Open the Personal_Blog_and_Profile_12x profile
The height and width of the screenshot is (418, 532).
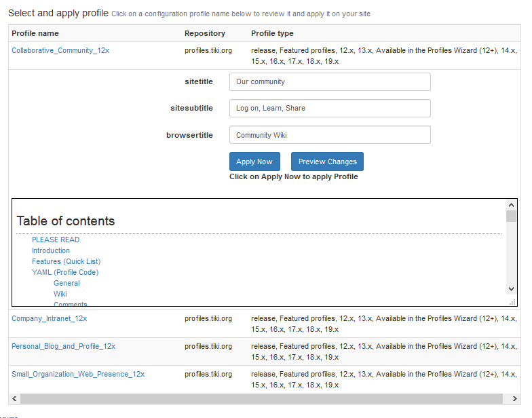click(63, 346)
